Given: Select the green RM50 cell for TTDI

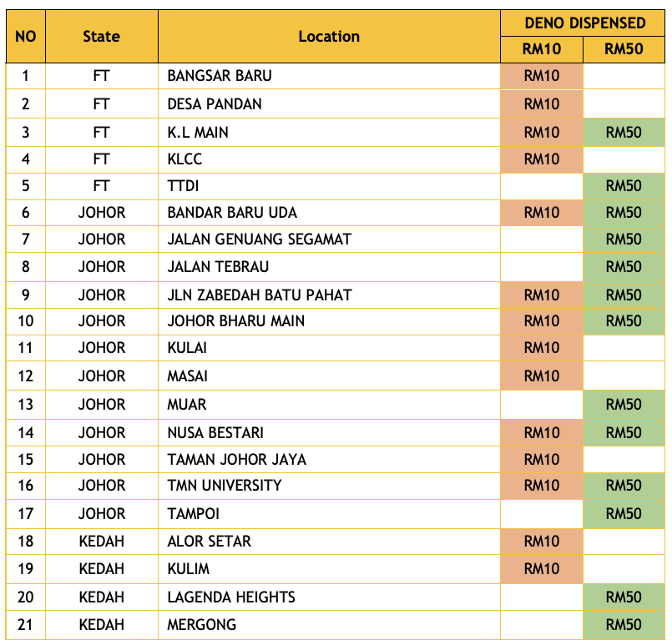Looking at the screenshot, I should coord(624,187).
